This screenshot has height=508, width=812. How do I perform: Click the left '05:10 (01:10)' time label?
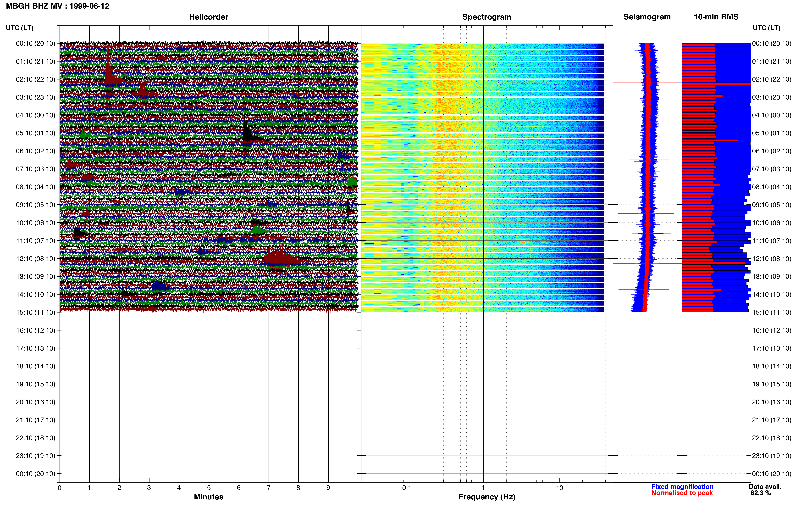pos(36,133)
